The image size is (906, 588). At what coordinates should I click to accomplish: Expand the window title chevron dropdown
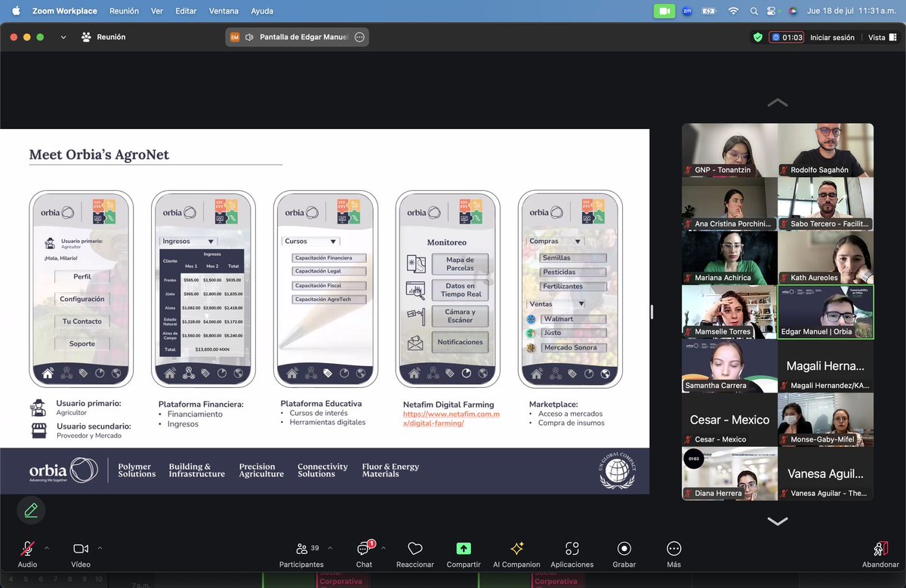point(63,37)
